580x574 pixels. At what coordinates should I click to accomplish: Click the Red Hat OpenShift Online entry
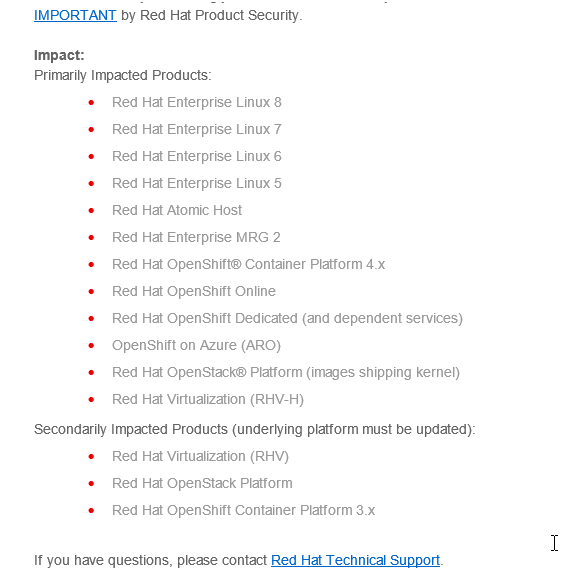194,291
